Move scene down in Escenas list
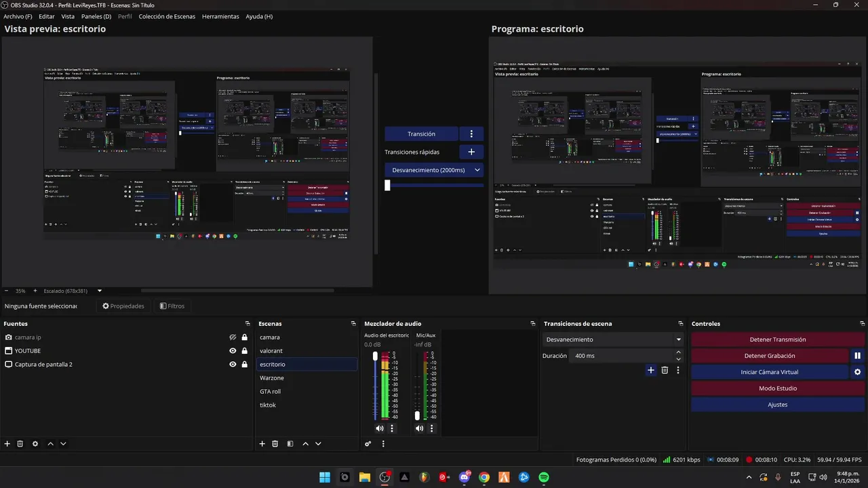 click(x=318, y=444)
